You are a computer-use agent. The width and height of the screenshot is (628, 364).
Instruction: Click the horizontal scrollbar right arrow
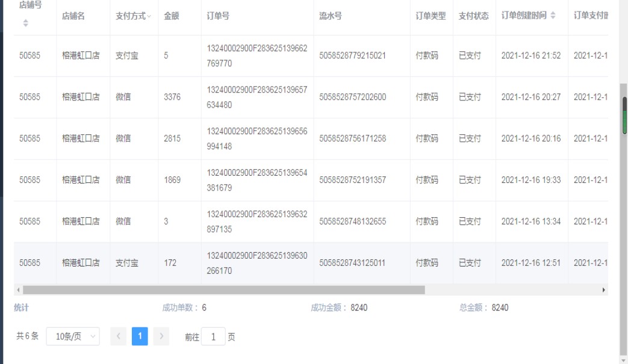pyautogui.click(x=603, y=290)
